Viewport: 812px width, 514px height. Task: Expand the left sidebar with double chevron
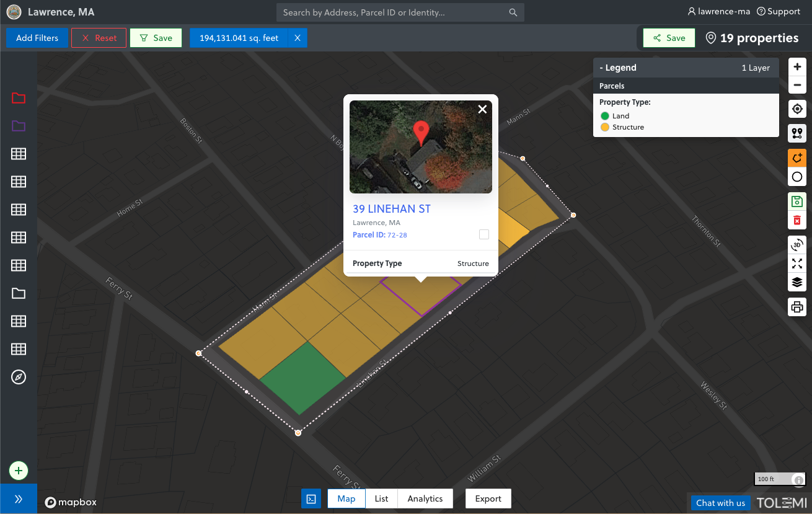pyautogui.click(x=19, y=499)
